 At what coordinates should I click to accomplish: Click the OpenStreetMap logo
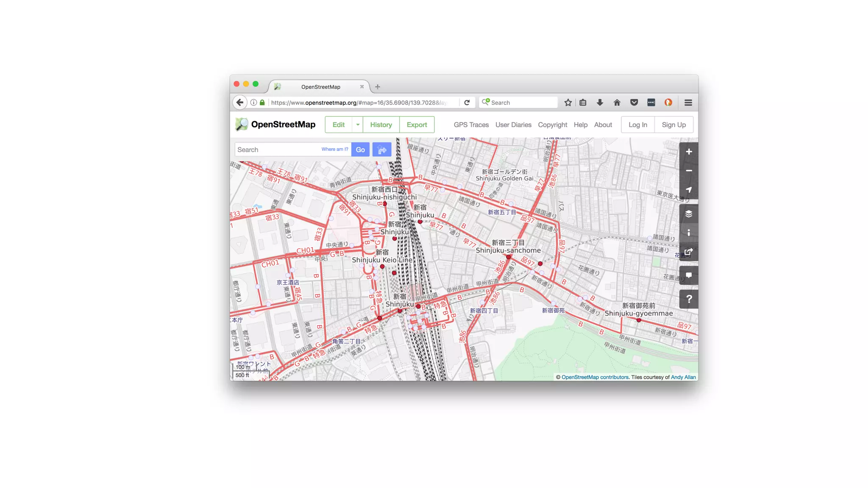pos(275,125)
